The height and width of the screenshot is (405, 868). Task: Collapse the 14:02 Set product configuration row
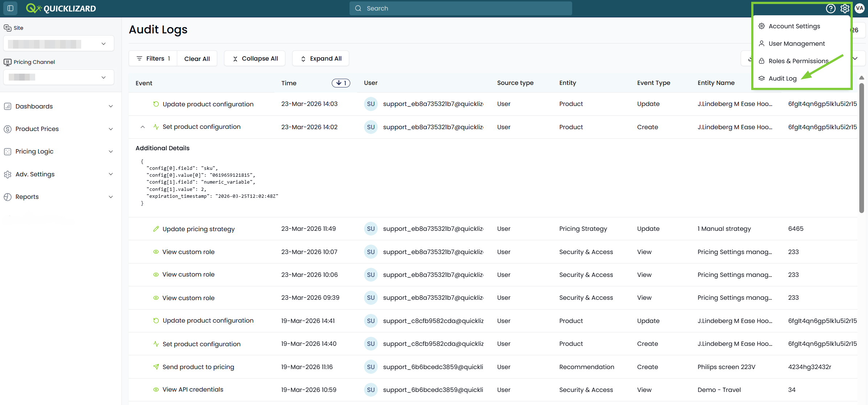[x=142, y=127]
